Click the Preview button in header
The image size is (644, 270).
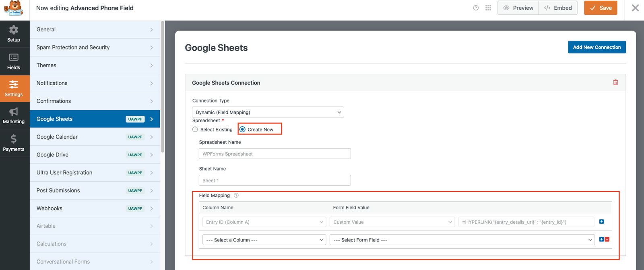click(x=518, y=8)
